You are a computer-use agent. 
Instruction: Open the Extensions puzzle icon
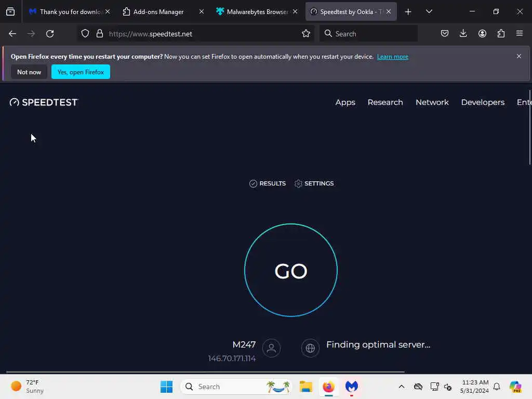click(501, 34)
